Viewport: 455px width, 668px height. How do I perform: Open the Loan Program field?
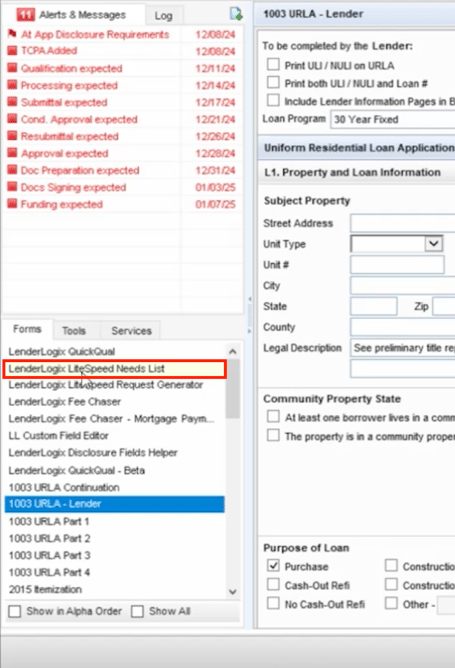click(393, 119)
